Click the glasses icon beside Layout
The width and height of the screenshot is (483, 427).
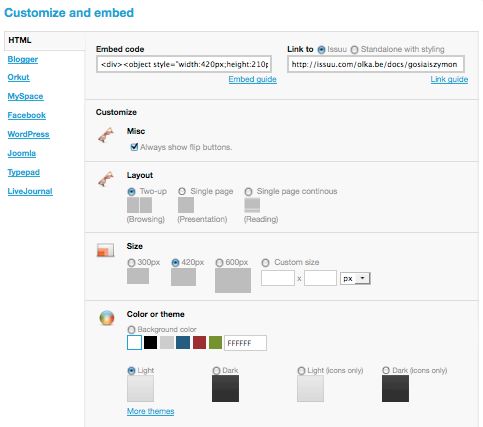[106, 179]
